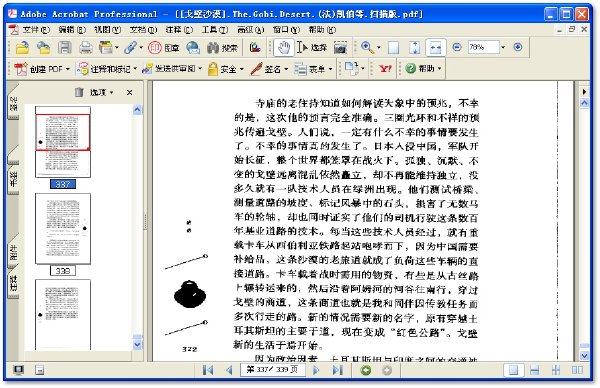The height and width of the screenshot is (388, 600).
Task: Click the full screen monitor icon
Action: click(x=18, y=370)
